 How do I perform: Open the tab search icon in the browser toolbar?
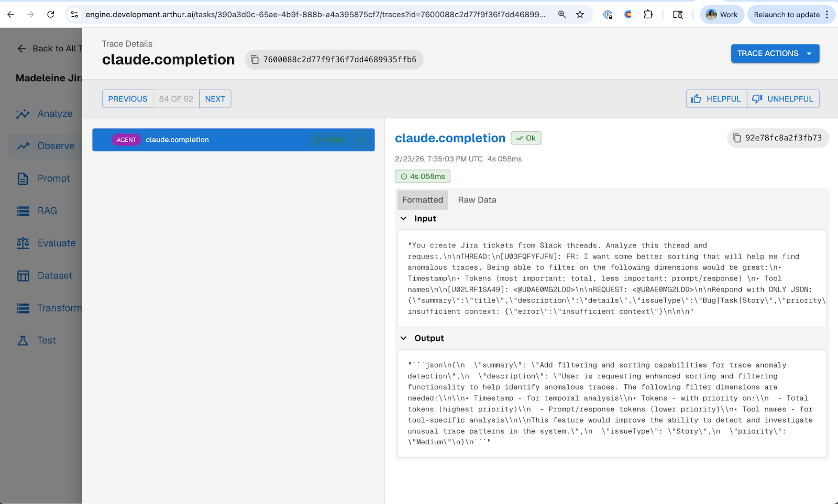[x=678, y=15]
